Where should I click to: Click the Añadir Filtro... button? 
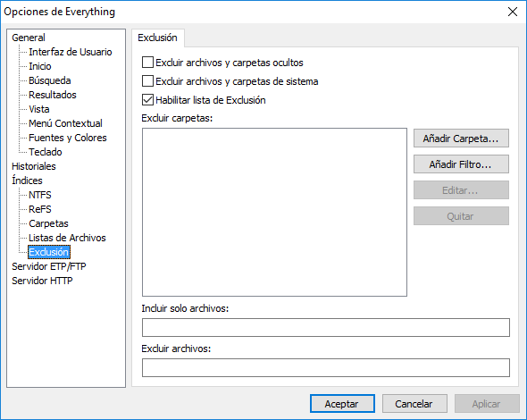[x=461, y=164]
